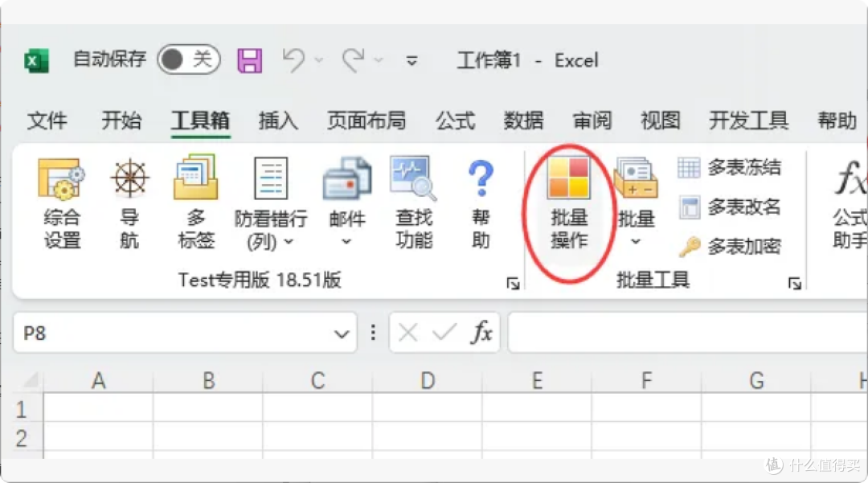The height and width of the screenshot is (483, 868).
Task: Select column F header
Action: [646, 381]
